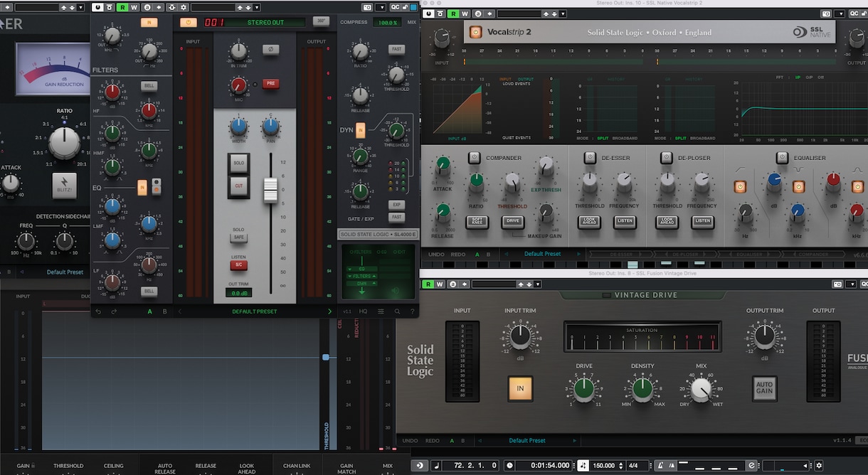The height and width of the screenshot is (475, 868).
Task: Click the OUT TRIM 0.0 dB field
Action: (239, 293)
